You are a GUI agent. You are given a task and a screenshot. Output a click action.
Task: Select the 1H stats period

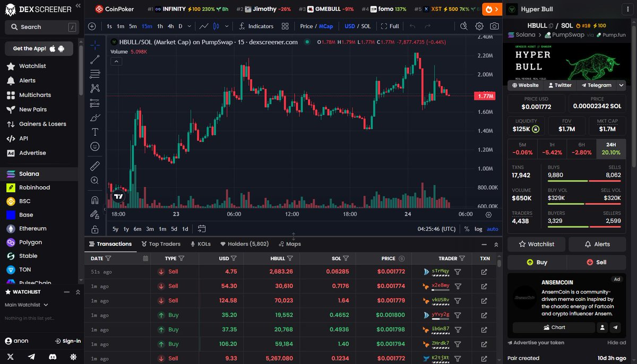[x=552, y=148]
